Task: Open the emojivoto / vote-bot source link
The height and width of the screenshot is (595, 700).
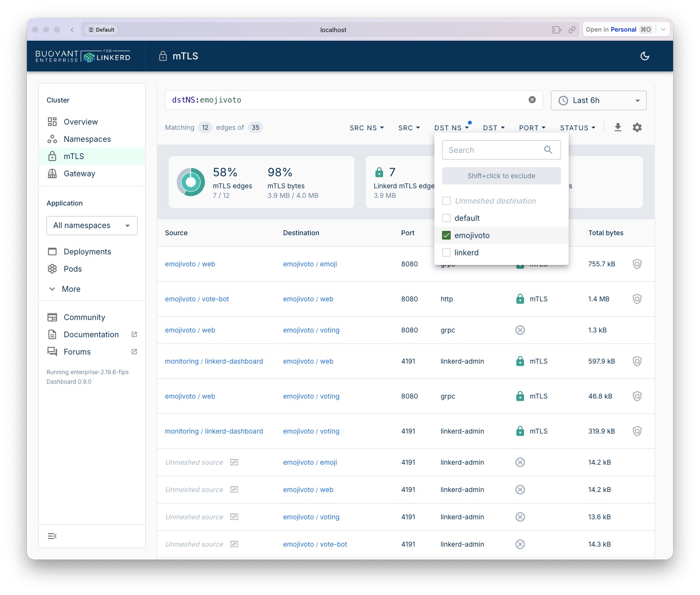Action: tap(197, 299)
